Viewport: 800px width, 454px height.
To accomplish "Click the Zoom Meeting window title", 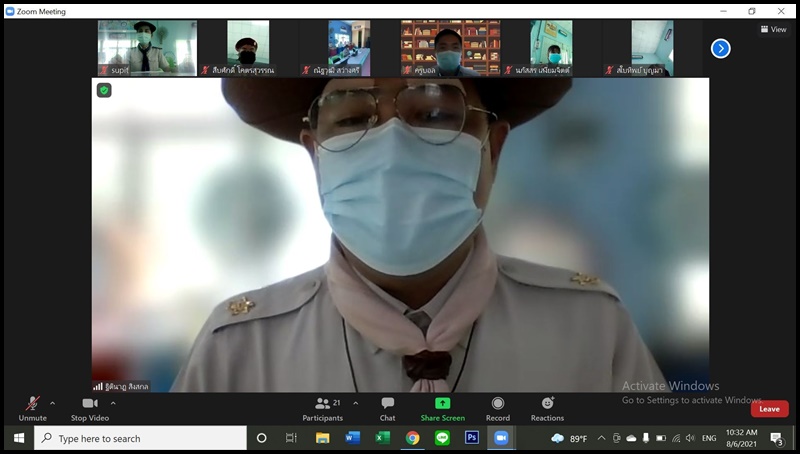I will click(x=41, y=11).
